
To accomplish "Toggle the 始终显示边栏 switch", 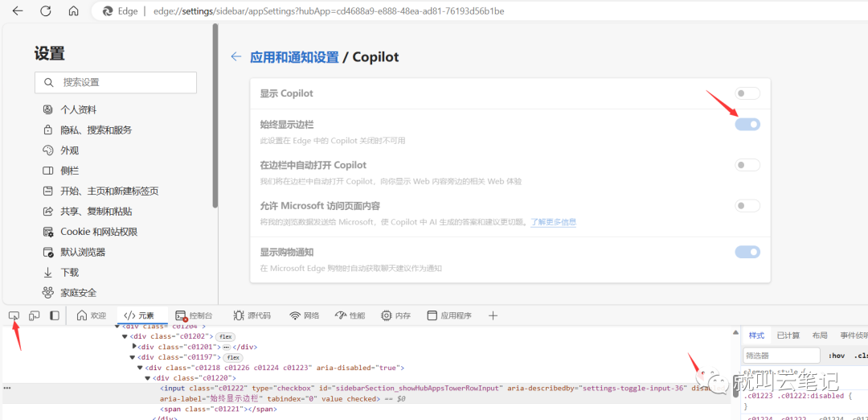I will click(x=747, y=124).
